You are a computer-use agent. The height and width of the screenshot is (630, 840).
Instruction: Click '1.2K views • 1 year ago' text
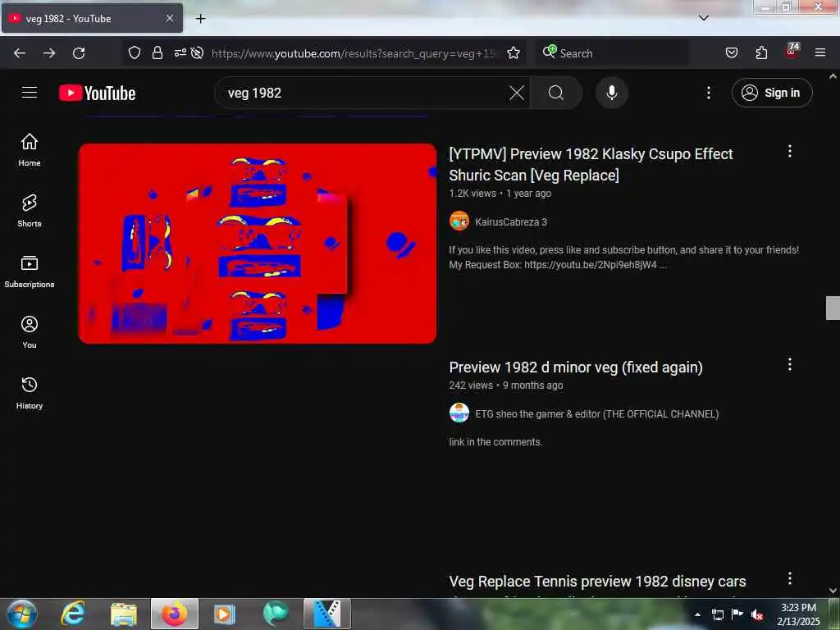click(500, 194)
